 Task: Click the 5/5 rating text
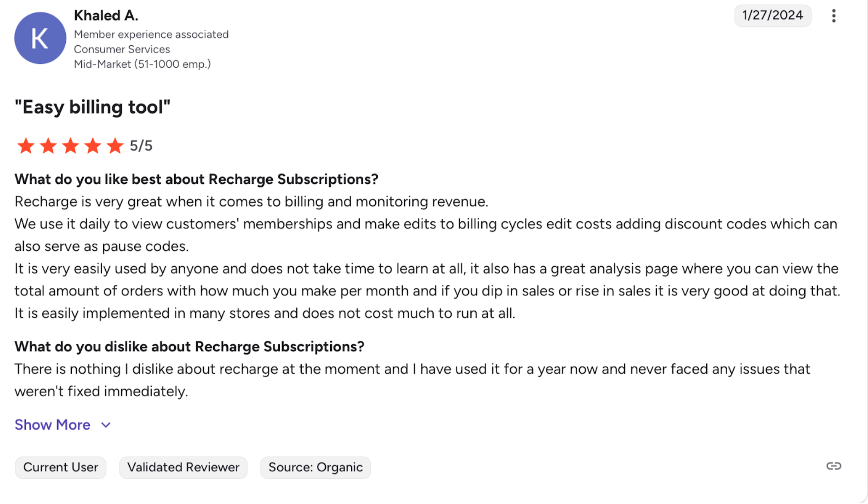point(141,145)
